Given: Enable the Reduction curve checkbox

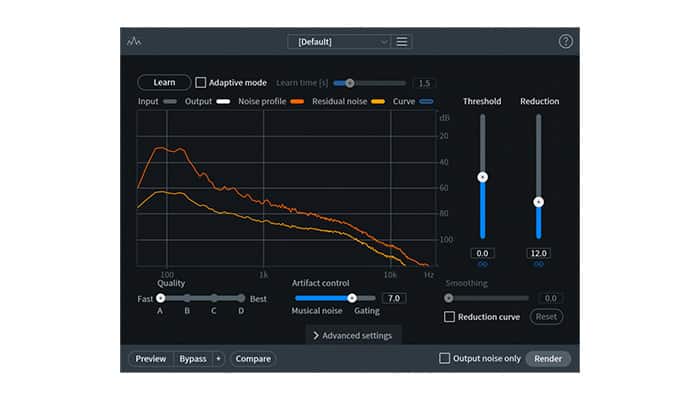Looking at the screenshot, I should pos(450,317).
